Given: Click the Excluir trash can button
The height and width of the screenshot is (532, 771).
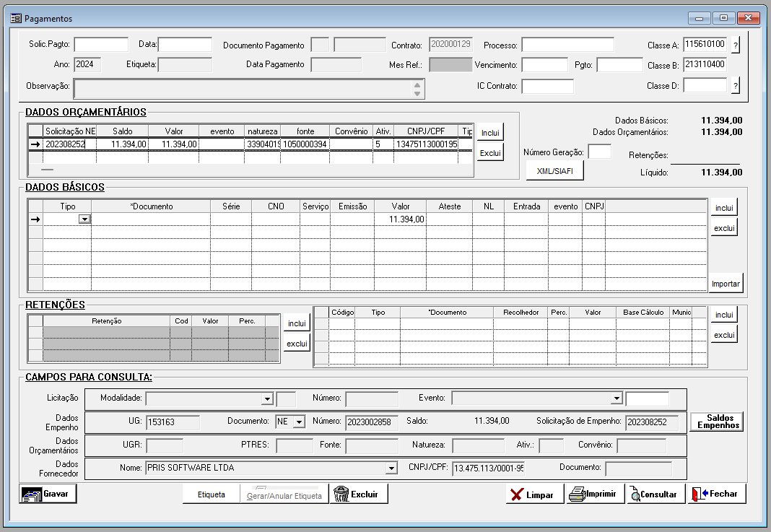Looking at the screenshot, I should 359,494.
